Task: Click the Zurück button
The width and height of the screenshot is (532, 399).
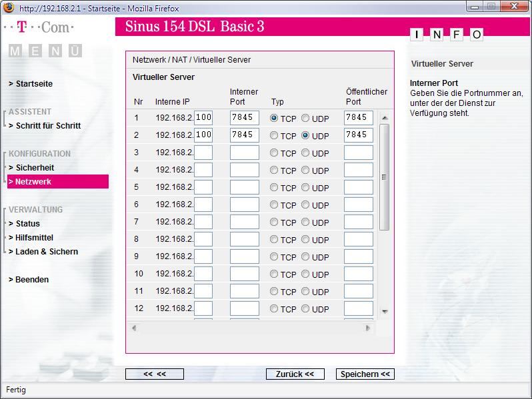Action: (x=295, y=374)
